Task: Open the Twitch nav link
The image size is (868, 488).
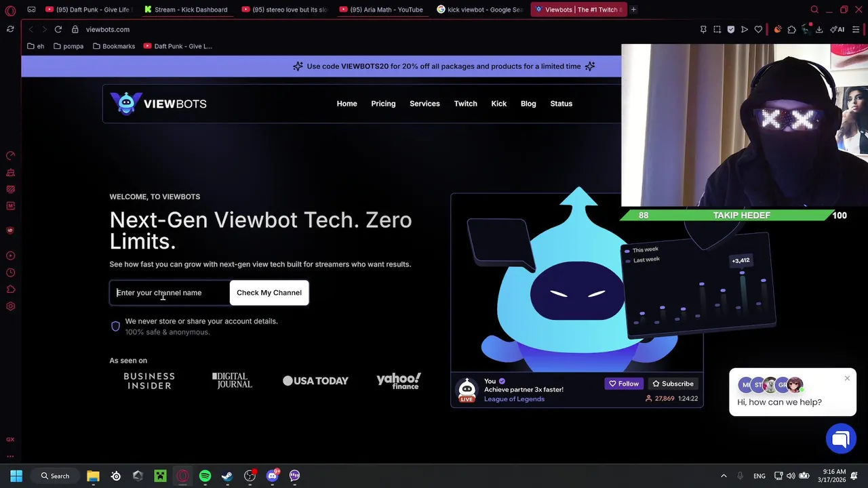Action: (x=465, y=104)
